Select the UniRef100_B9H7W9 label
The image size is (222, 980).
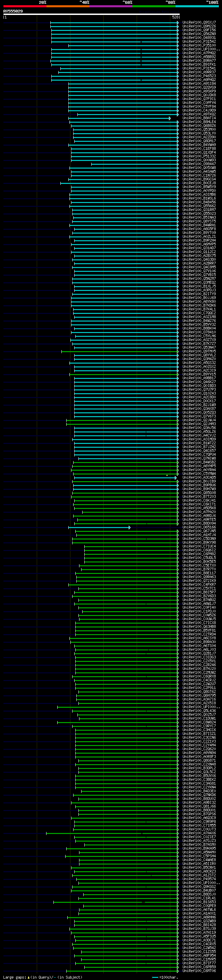point(199,489)
